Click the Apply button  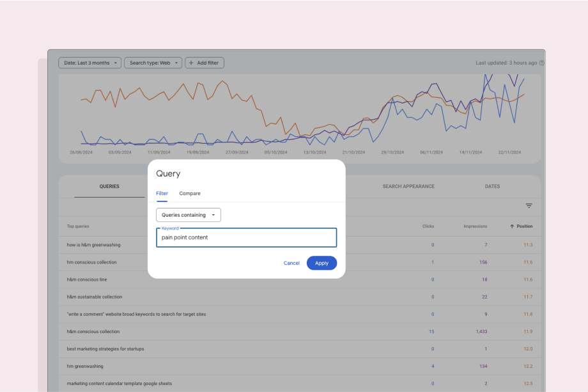(x=321, y=263)
